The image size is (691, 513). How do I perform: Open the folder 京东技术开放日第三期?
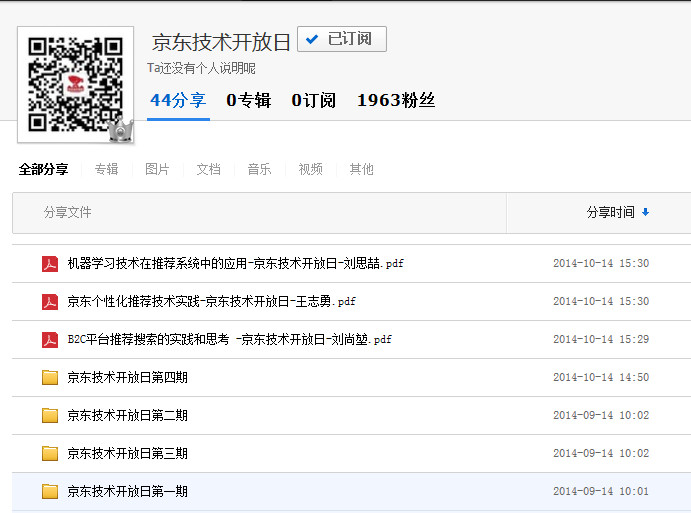click(x=127, y=454)
